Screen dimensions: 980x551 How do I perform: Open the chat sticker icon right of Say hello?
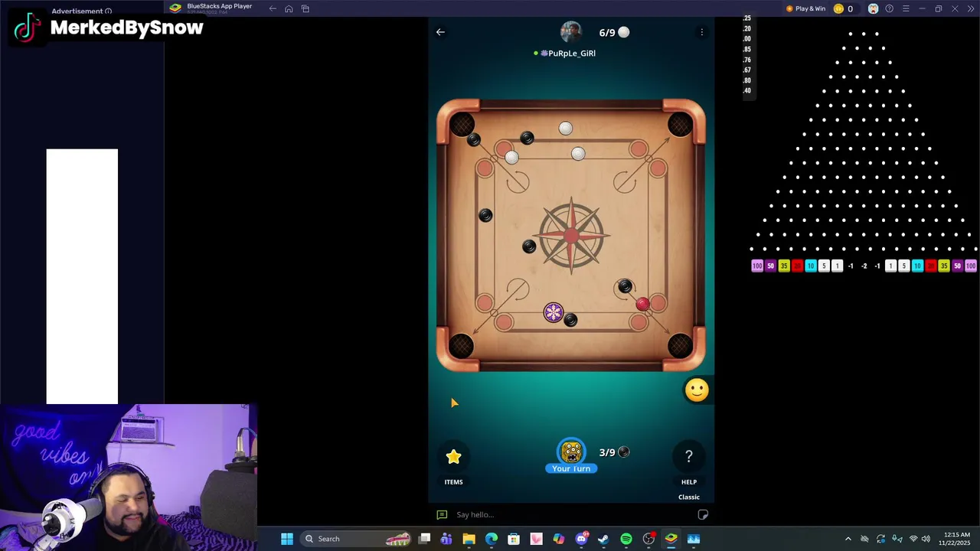703,515
